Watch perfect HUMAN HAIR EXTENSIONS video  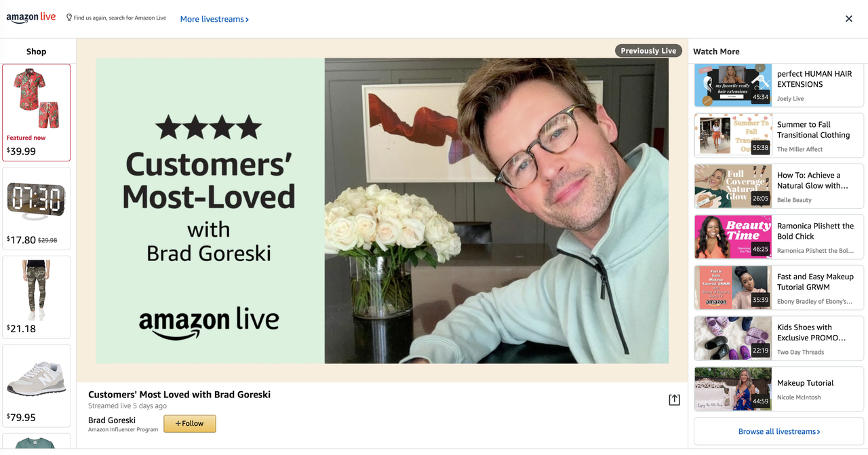coord(779,85)
